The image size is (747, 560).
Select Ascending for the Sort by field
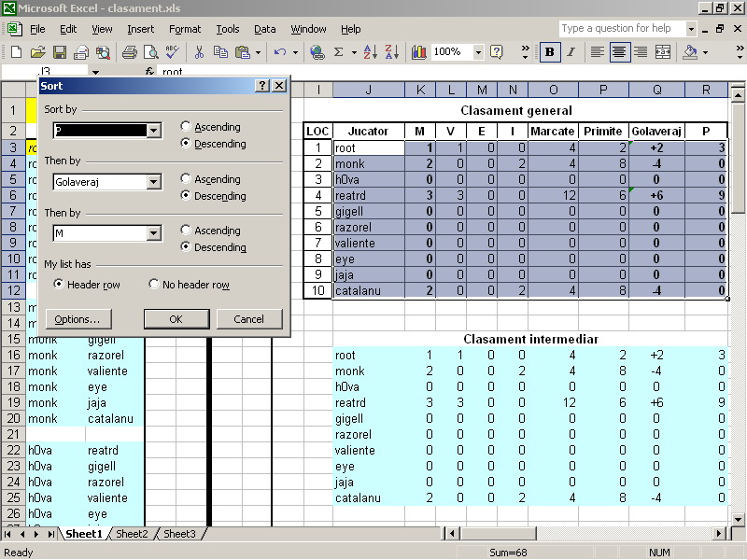[x=187, y=127]
